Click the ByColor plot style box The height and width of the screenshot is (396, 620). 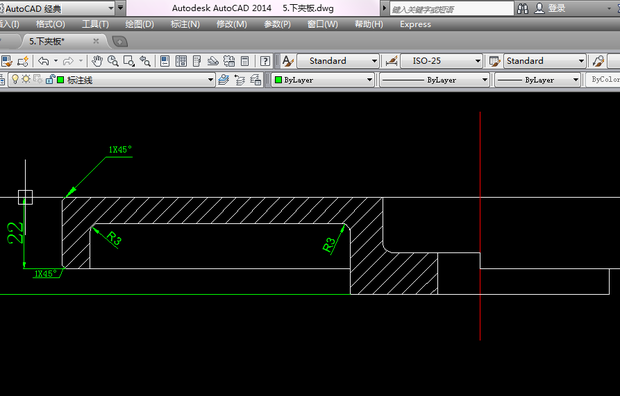pos(603,80)
